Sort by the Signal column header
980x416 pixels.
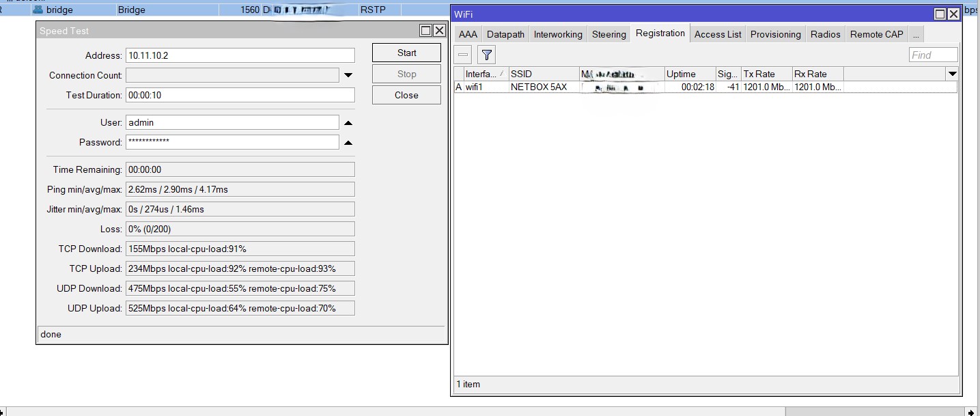728,74
